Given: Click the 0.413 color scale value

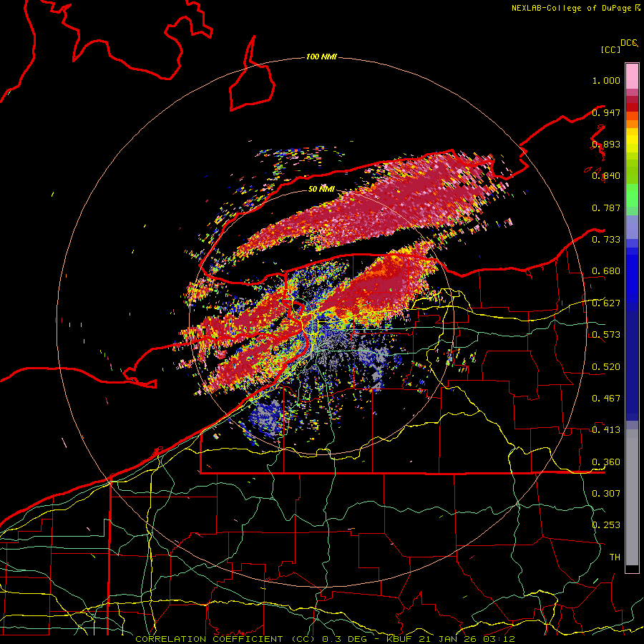Looking at the screenshot, I should [606, 430].
